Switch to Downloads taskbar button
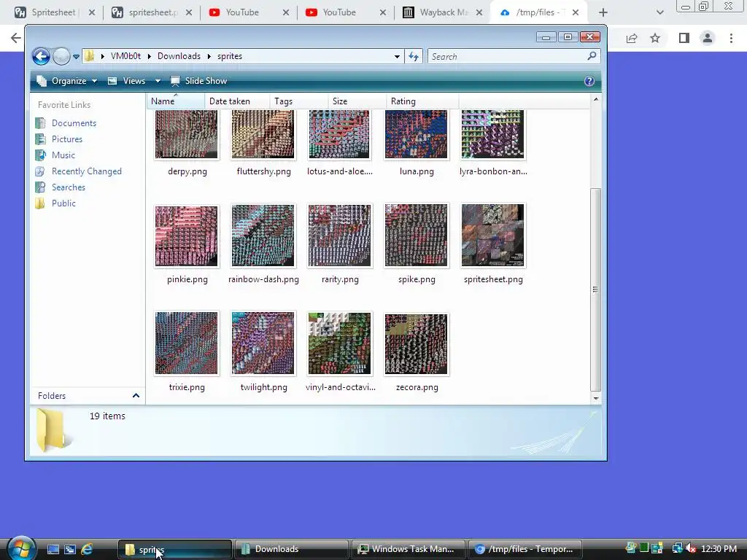747x560 pixels. [x=291, y=549]
